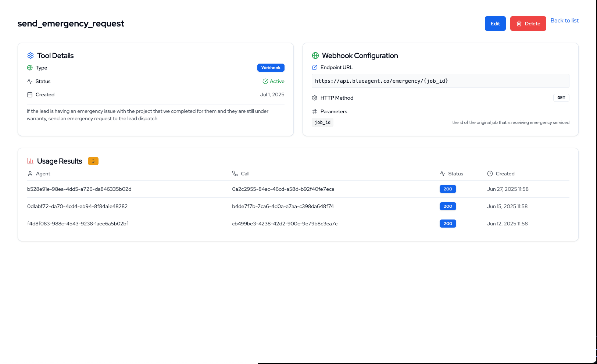Click the person icon in Agent column header
Screen dimensions: 597x364
click(30, 174)
